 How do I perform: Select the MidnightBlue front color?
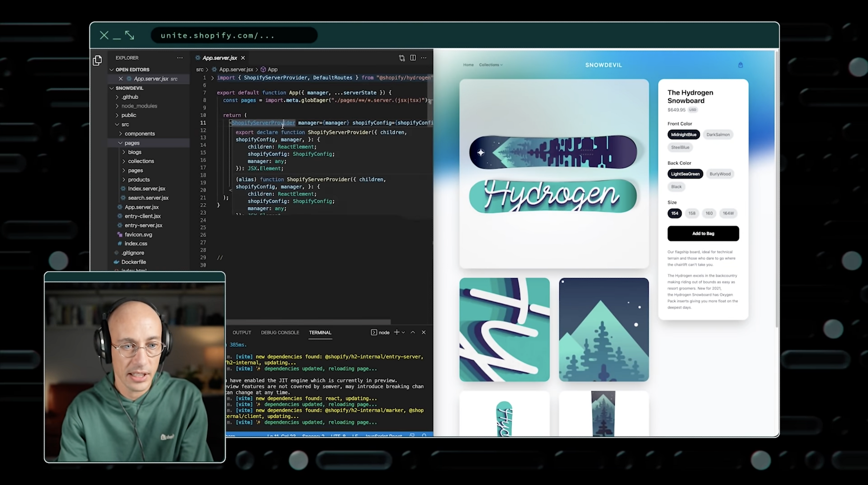[x=684, y=135]
